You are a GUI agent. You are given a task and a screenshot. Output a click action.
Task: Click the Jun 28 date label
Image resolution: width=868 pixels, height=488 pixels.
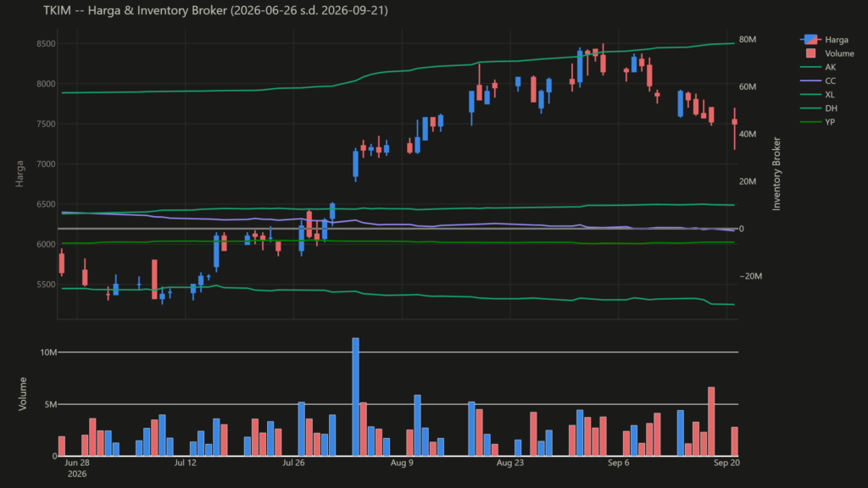coord(77,463)
